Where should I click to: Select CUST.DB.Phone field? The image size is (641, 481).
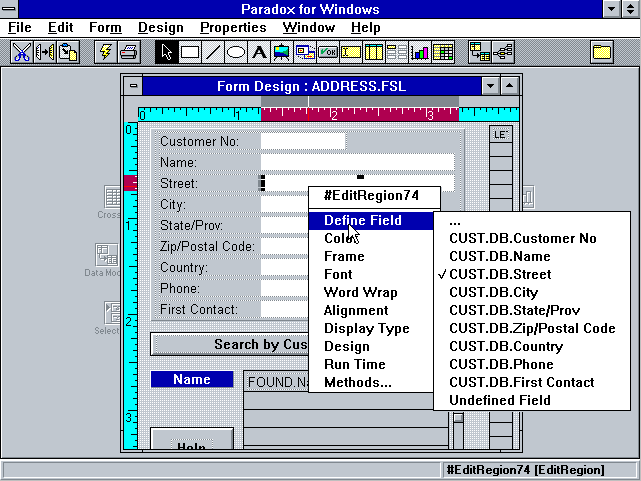click(532, 364)
